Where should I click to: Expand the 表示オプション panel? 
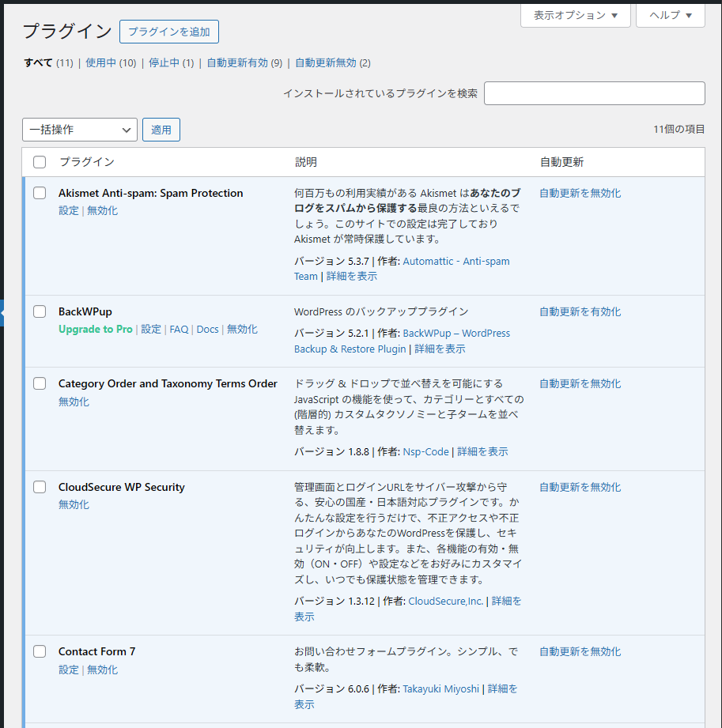575,15
